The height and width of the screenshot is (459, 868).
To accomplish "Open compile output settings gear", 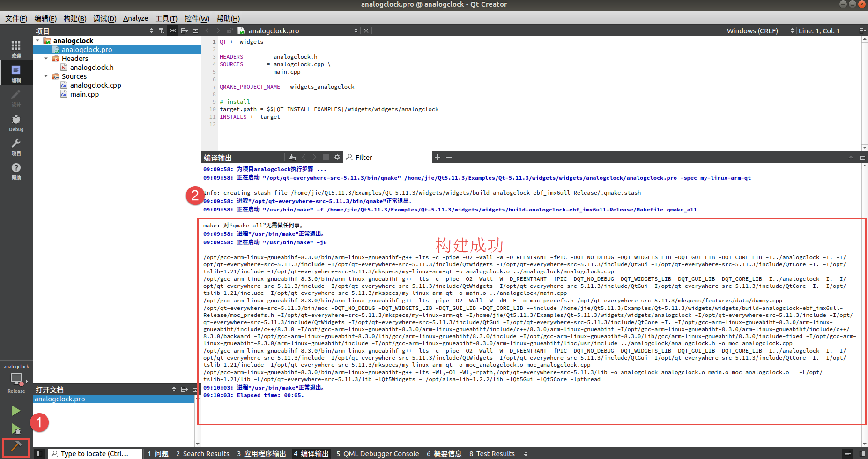I will point(337,157).
